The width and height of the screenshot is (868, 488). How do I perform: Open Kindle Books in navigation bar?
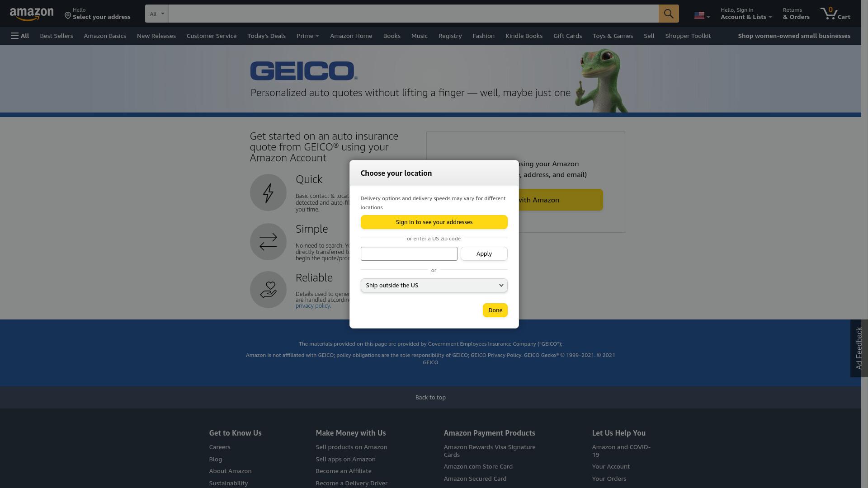[x=524, y=36]
